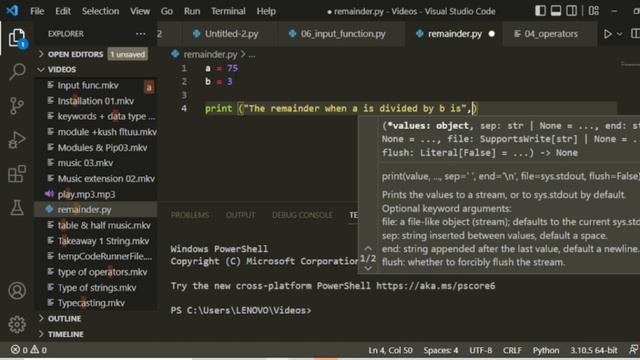The height and width of the screenshot is (360, 640).
Task: Click Ln 4, Col 50 cursor position
Action: pyautogui.click(x=390, y=350)
